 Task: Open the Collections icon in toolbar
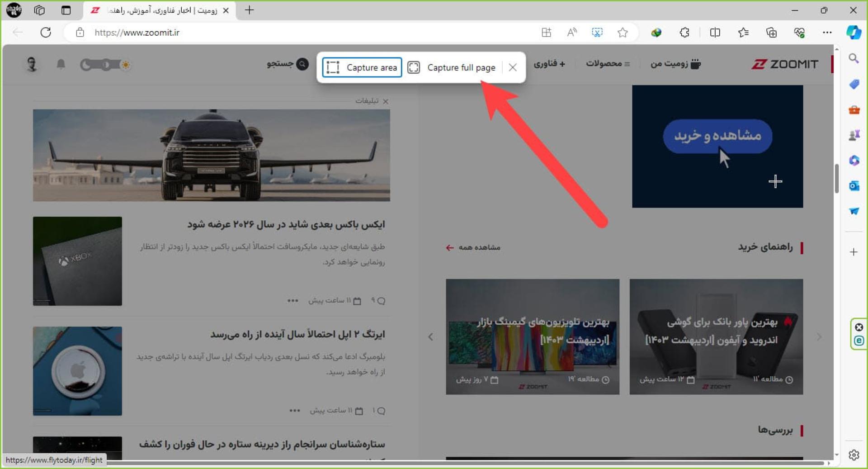click(771, 33)
